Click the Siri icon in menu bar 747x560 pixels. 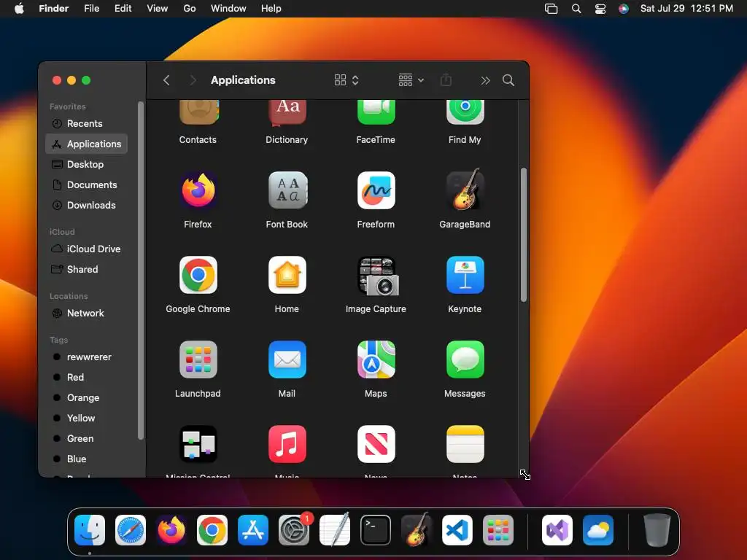(624, 9)
